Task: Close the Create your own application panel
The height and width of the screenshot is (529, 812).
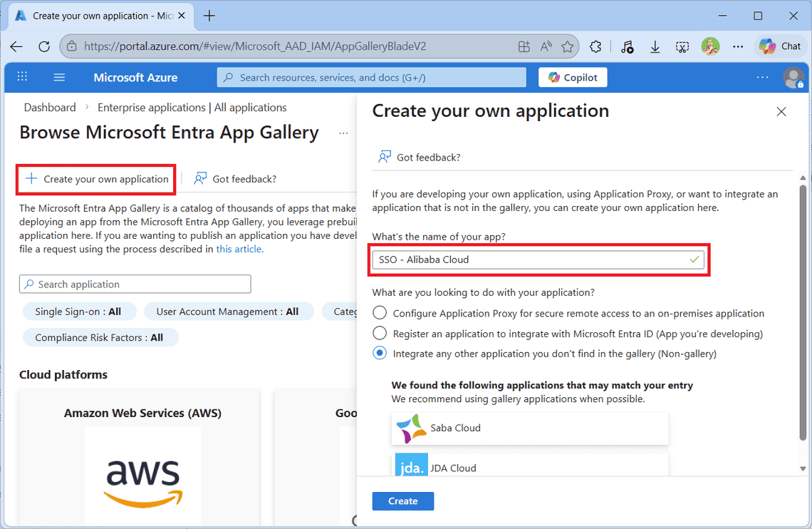Action: (x=781, y=112)
